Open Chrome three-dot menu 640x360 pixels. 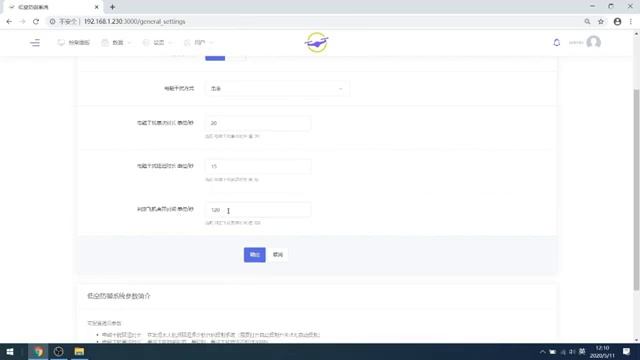(631, 22)
